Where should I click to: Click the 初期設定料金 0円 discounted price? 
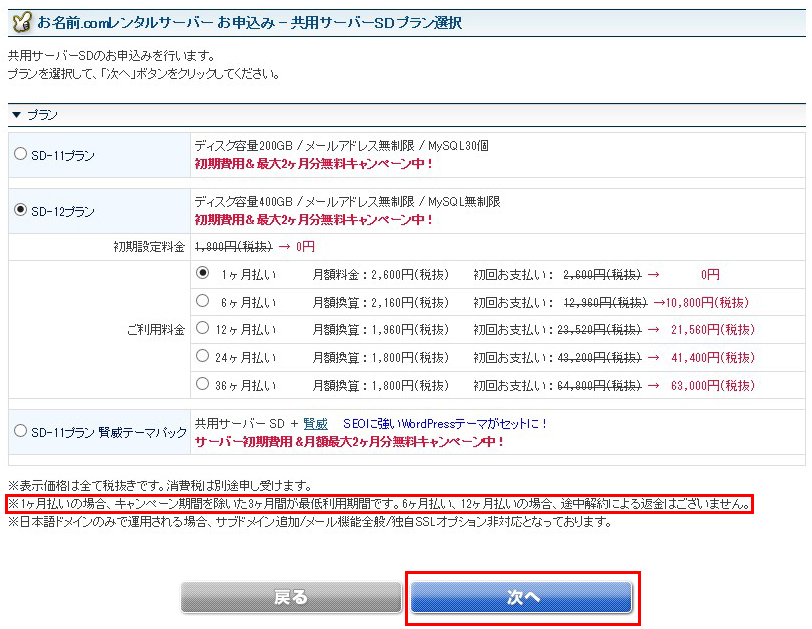coord(303,246)
